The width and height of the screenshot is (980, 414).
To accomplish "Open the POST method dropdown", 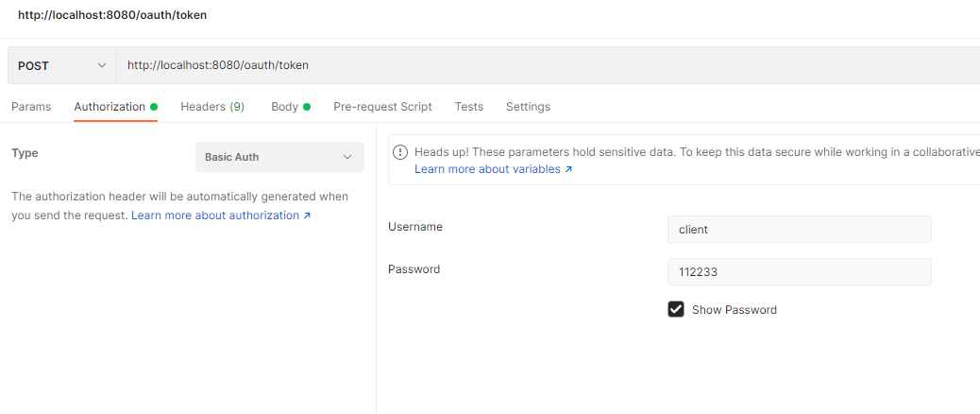I will click(61, 65).
